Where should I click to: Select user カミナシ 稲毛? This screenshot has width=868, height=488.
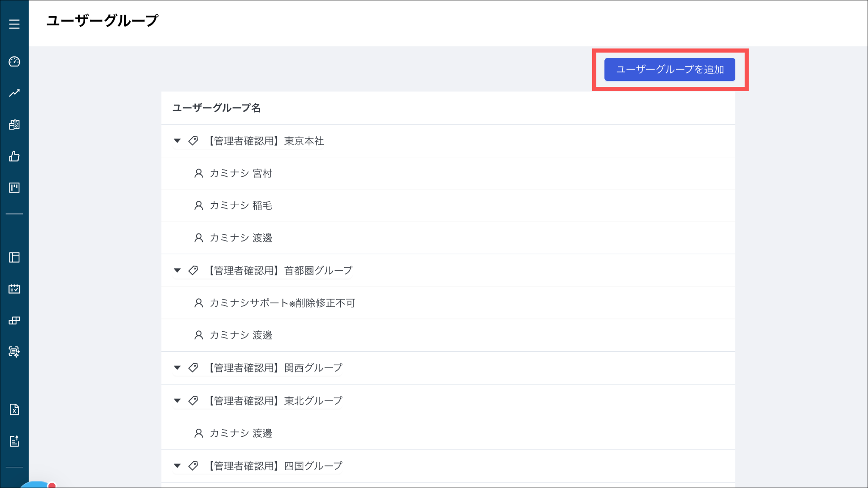[241, 205]
